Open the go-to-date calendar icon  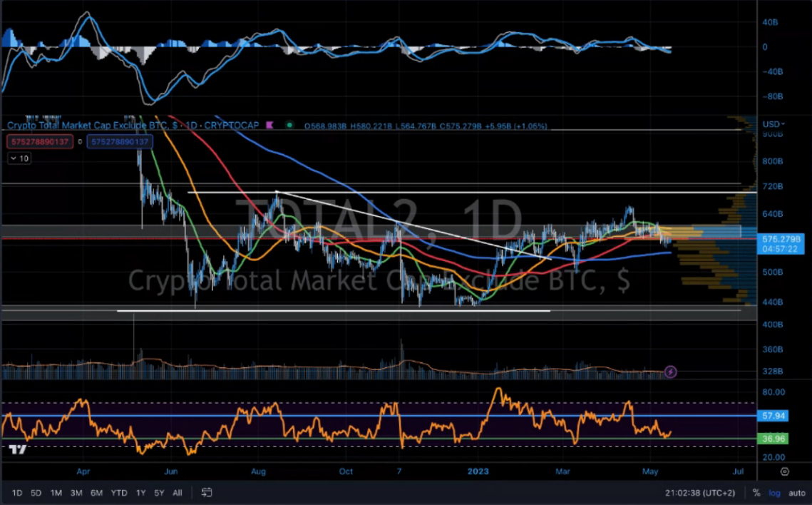[207, 492]
